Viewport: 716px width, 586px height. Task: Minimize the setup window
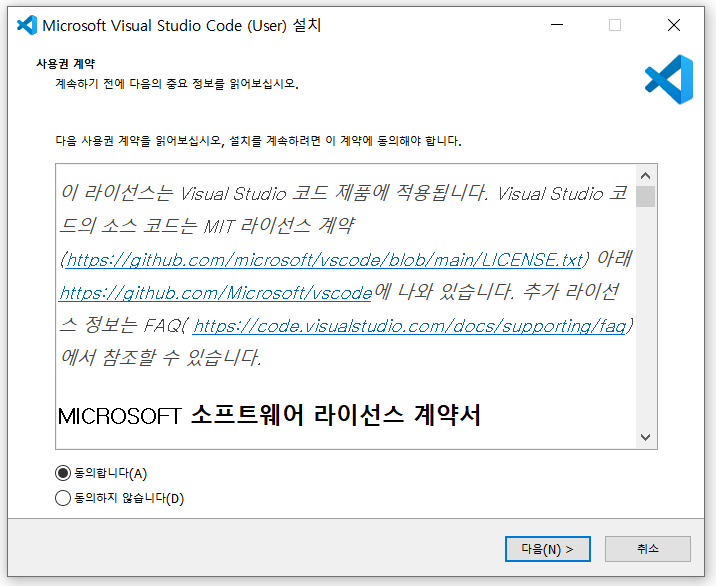coord(557,25)
